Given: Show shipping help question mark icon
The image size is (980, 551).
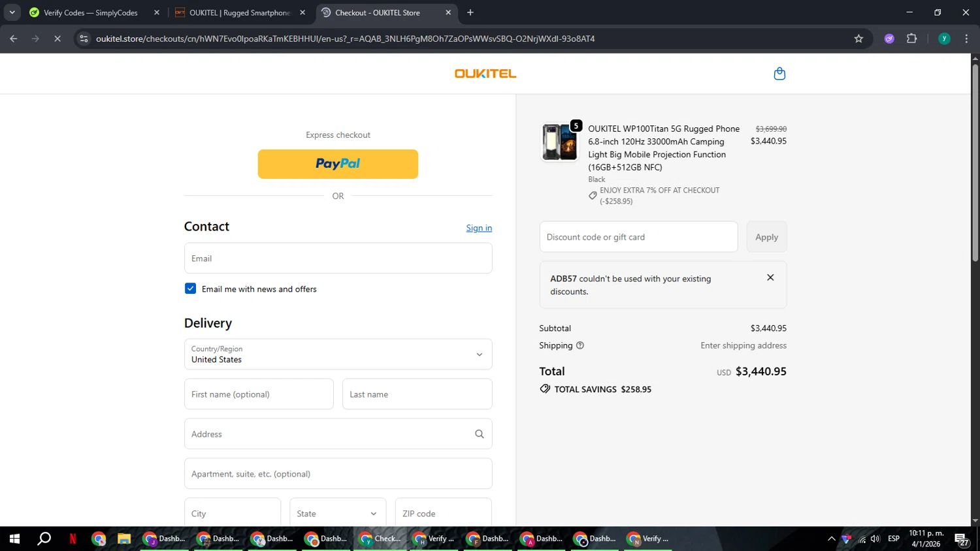Looking at the screenshot, I should pyautogui.click(x=580, y=345).
